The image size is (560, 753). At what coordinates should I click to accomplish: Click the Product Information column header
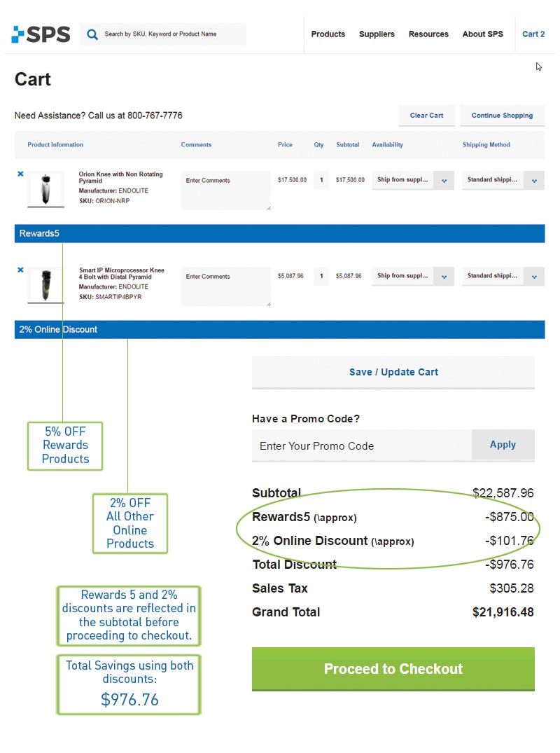tap(55, 144)
